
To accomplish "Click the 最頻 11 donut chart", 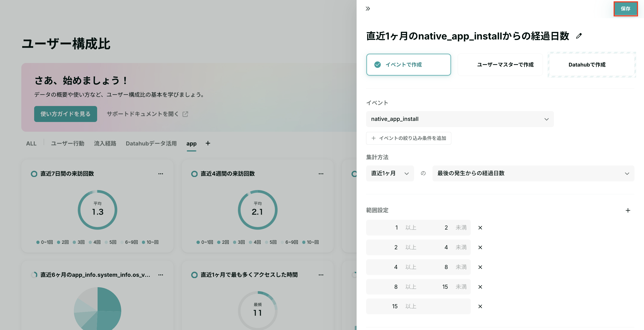I will tap(257, 310).
